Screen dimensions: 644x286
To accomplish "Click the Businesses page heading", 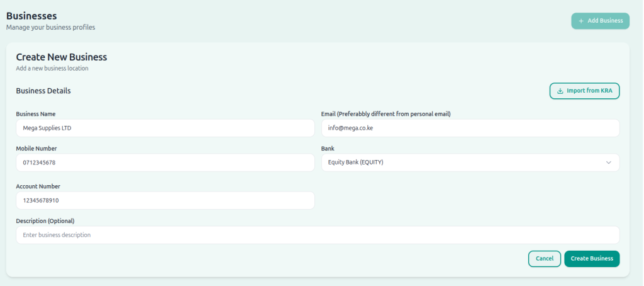I will [x=31, y=16].
